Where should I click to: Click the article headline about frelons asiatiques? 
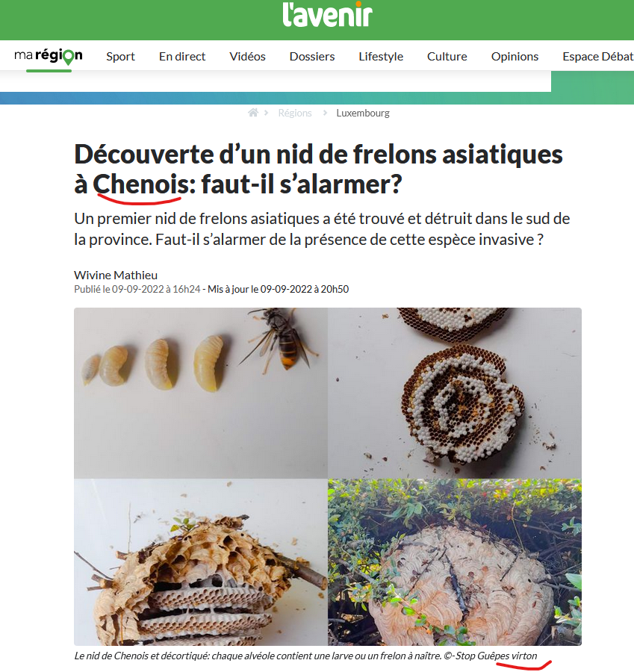point(318,169)
